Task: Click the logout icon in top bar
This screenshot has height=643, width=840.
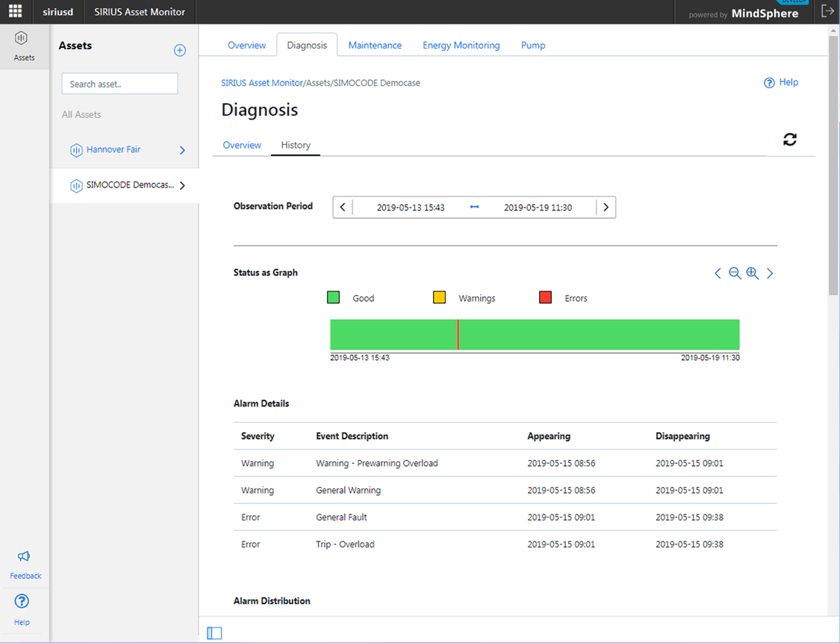Action: (827, 11)
